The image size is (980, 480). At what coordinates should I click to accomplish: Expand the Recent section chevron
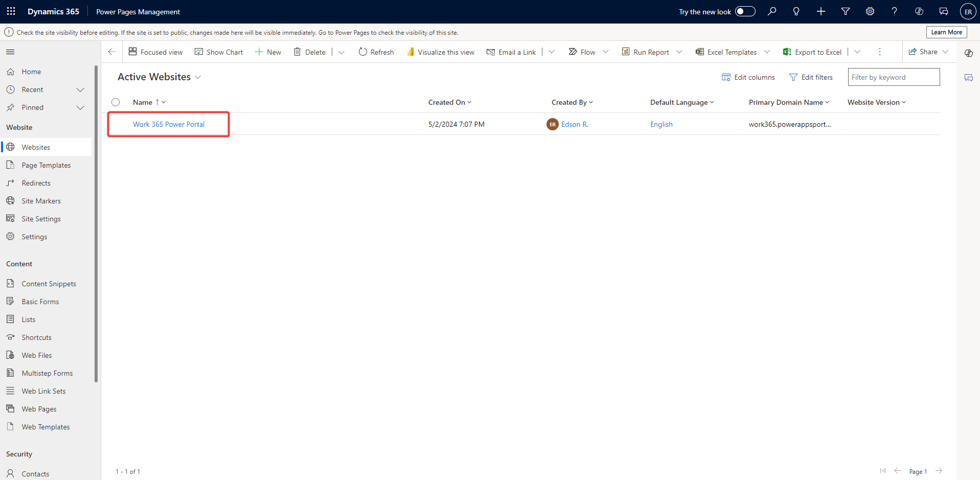click(x=80, y=89)
